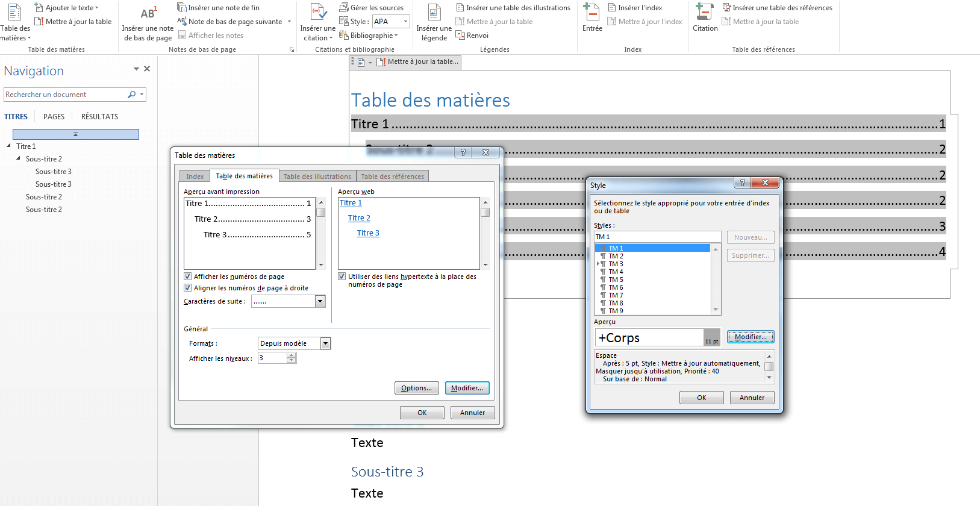Open the Notes de bas de page dialog launcher
Image resolution: width=980 pixels, height=506 pixels.
pyautogui.click(x=292, y=50)
